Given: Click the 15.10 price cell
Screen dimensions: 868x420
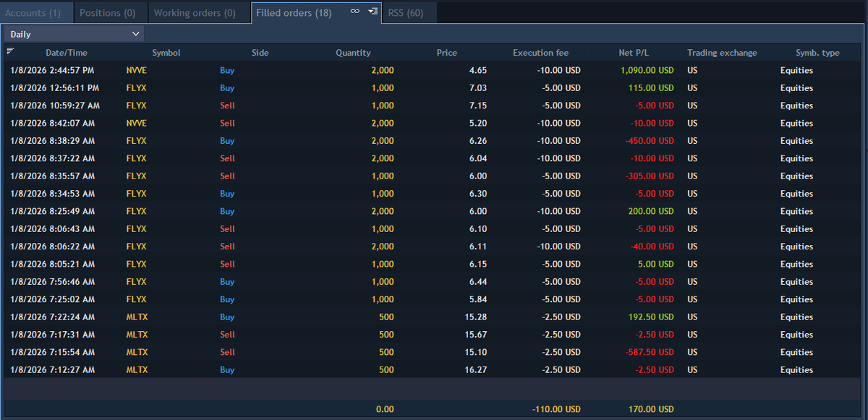Looking at the screenshot, I should (x=475, y=352).
